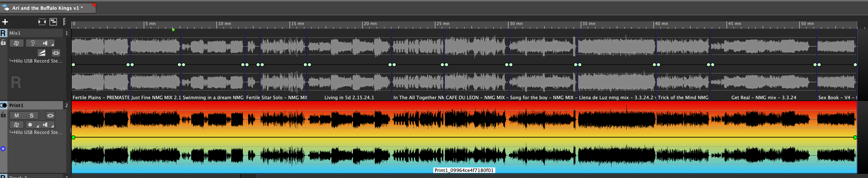Open the volume fader wedge icon on Mix1
The width and height of the screenshot is (868, 178).
pyautogui.click(x=42, y=53)
